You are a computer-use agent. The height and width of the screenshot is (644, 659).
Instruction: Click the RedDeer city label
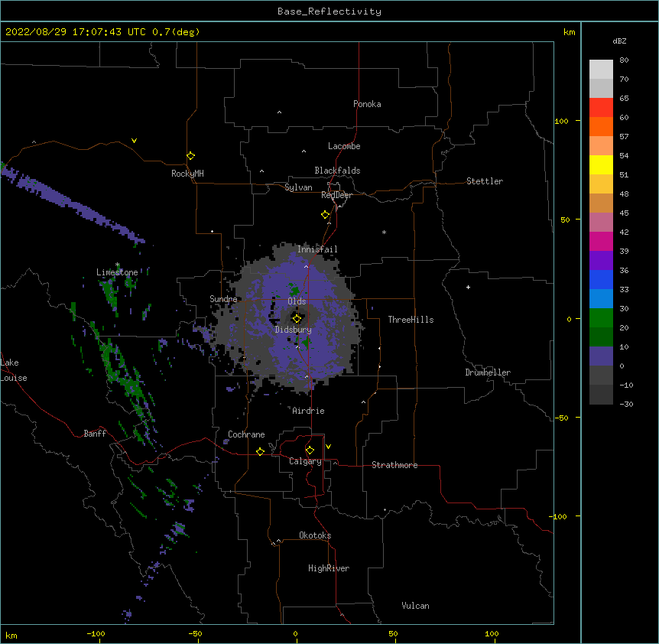click(x=336, y=195)
